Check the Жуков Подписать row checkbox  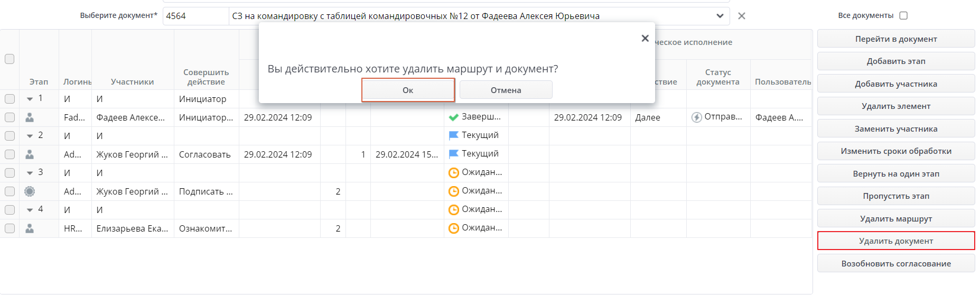point(10,191)
